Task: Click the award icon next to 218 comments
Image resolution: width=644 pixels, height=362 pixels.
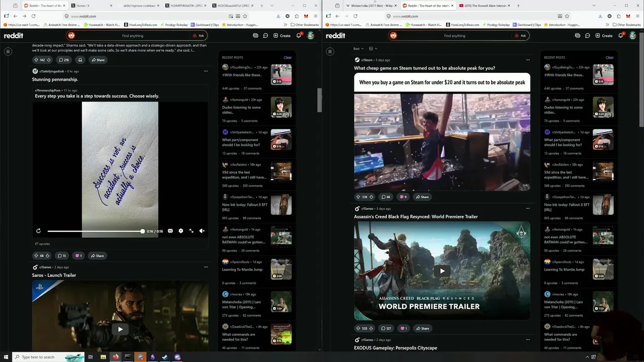Action: tap(80, 60)
